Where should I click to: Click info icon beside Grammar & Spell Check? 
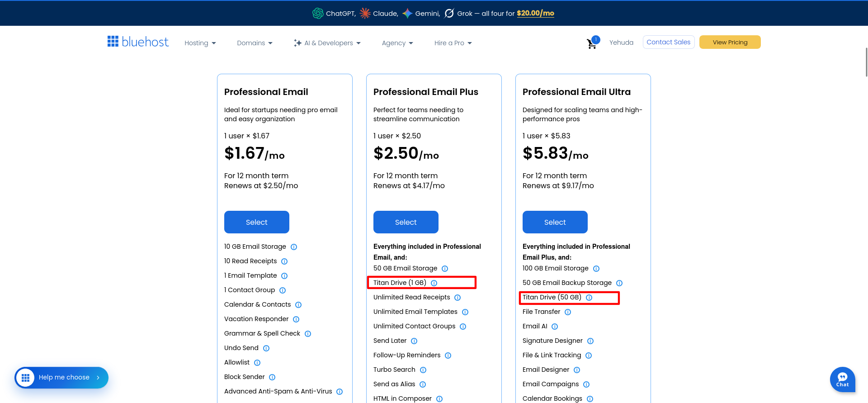coord(308,334)
